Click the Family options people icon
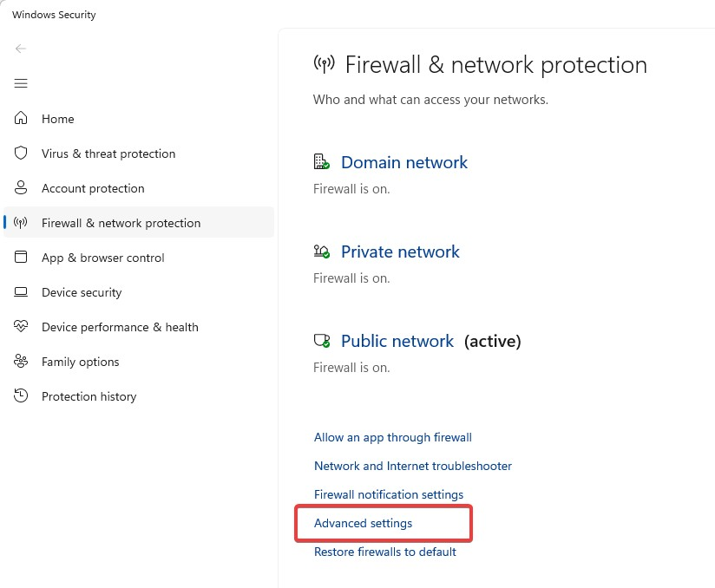Viewport: 715px width, 588px height. (21, 361)
